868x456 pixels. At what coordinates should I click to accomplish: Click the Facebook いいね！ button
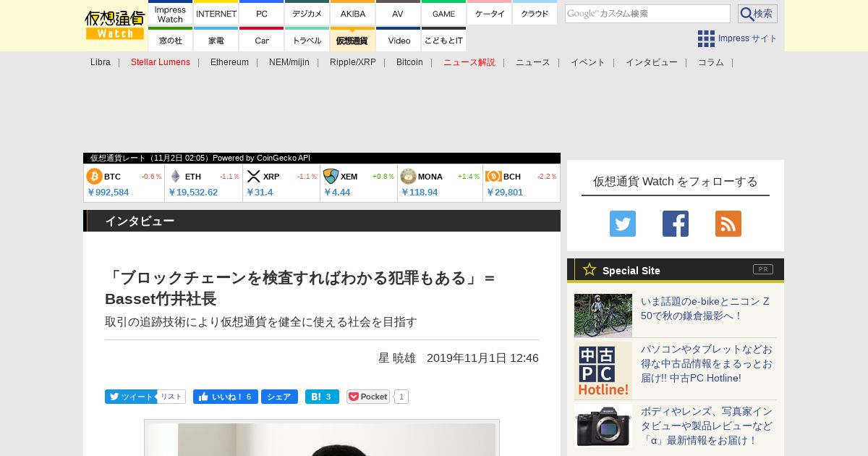point(226,397)
